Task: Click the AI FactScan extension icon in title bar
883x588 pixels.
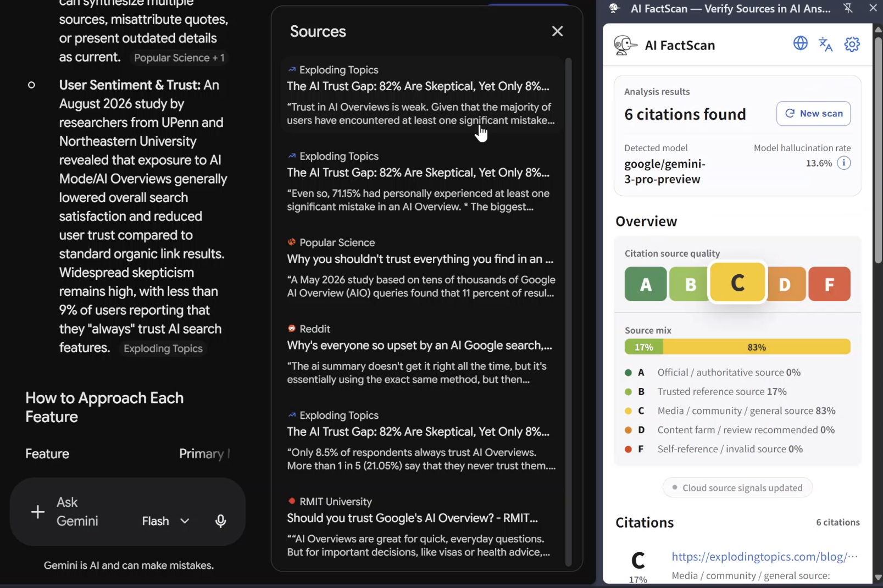Action: [x=615, y=8]
